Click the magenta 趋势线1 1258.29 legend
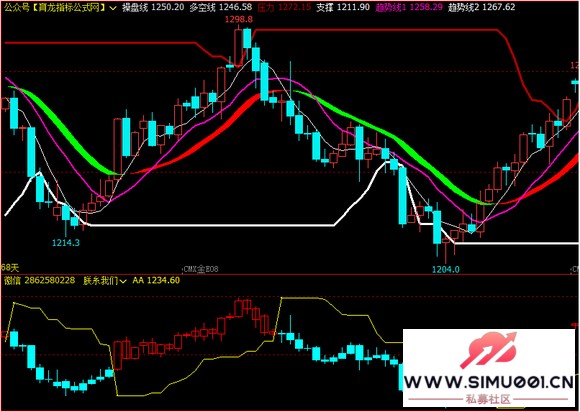 click(409, 7)
